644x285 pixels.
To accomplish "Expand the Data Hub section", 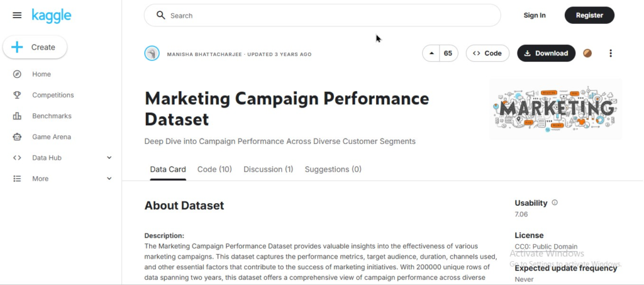I will point(109,158).
